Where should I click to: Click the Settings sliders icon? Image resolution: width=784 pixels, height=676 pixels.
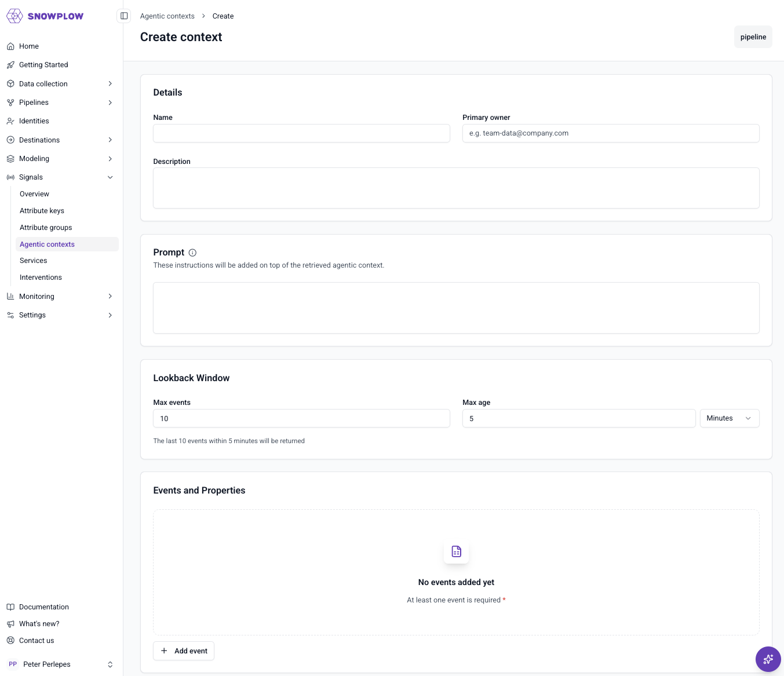(x=10, y=315)
